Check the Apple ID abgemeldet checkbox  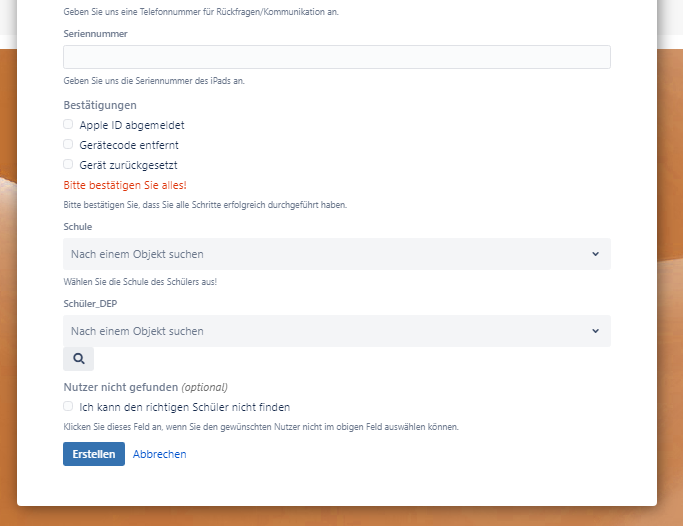tap(68, 125)
